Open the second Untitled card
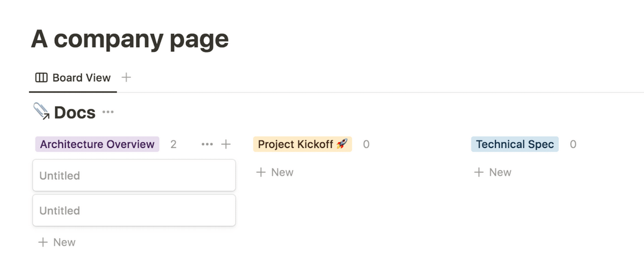Viewport: 644px width, 273px height. [134, 210]
